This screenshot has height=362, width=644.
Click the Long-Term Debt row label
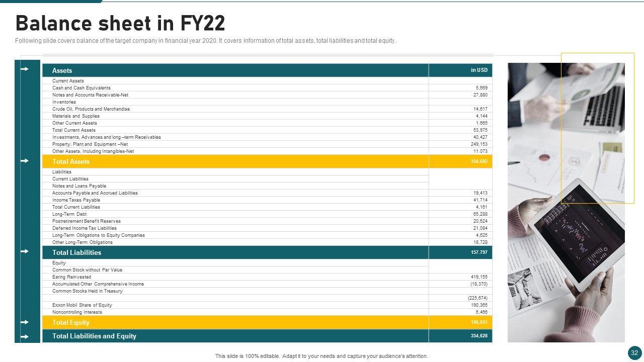coord(69,214)
